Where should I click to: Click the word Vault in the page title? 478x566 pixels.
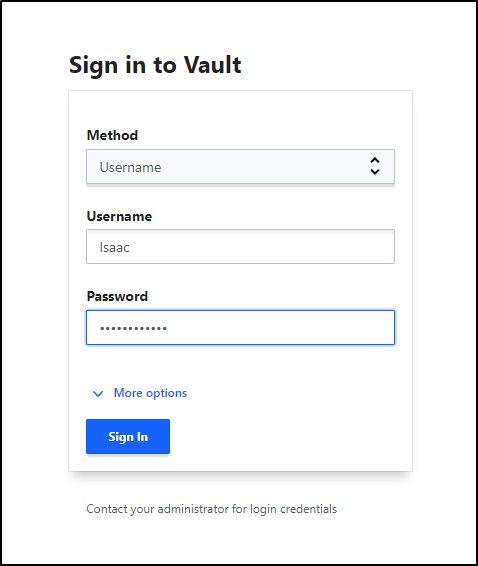coord(213,65)
